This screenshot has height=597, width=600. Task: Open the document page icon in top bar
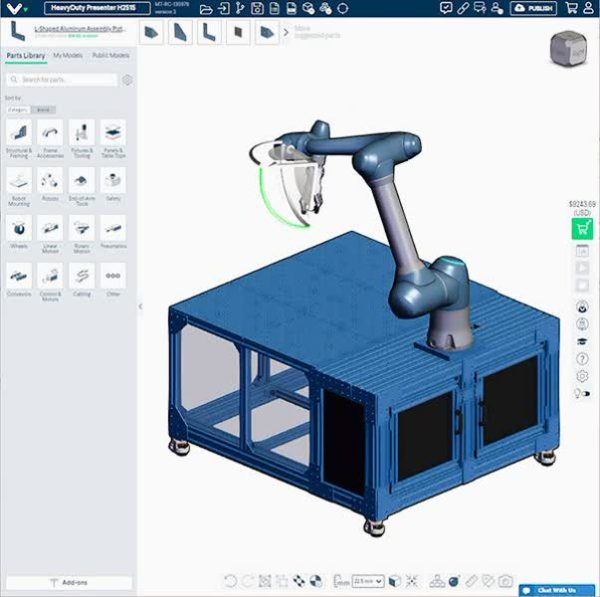pos(274,8)
